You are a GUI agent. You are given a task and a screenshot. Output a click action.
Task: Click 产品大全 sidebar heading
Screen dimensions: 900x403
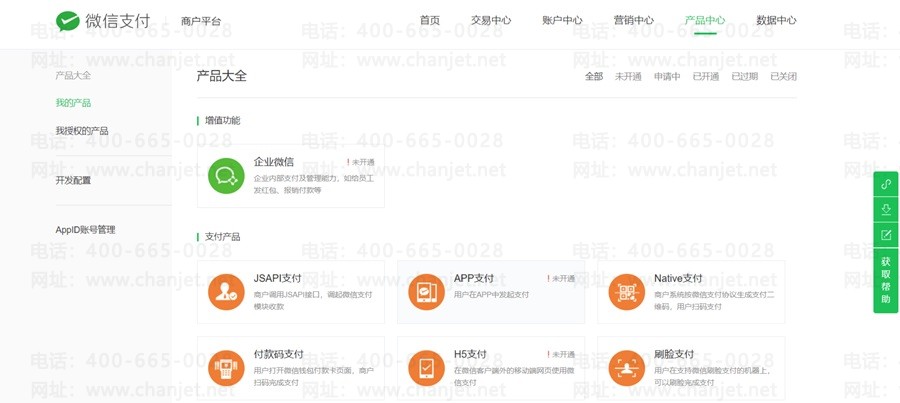[73, 75]
